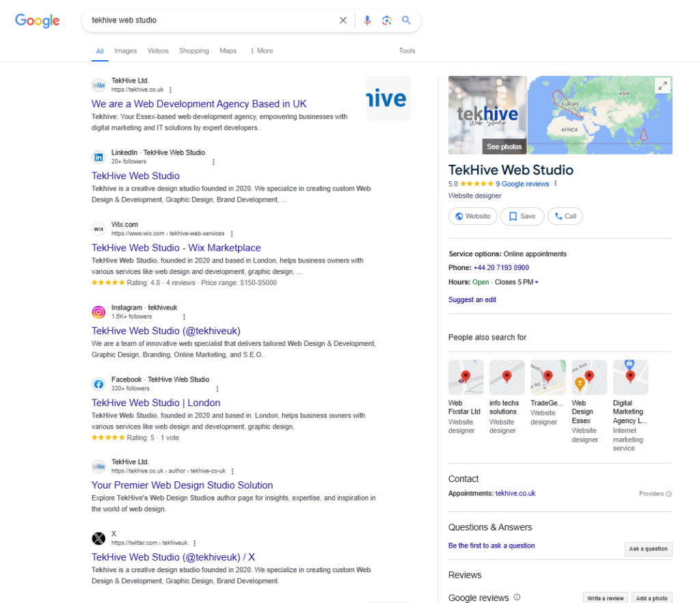The width and height of the screenshot is (700, 603).
Task: Switch to Videos tab
Action: [x=158, y=51]
